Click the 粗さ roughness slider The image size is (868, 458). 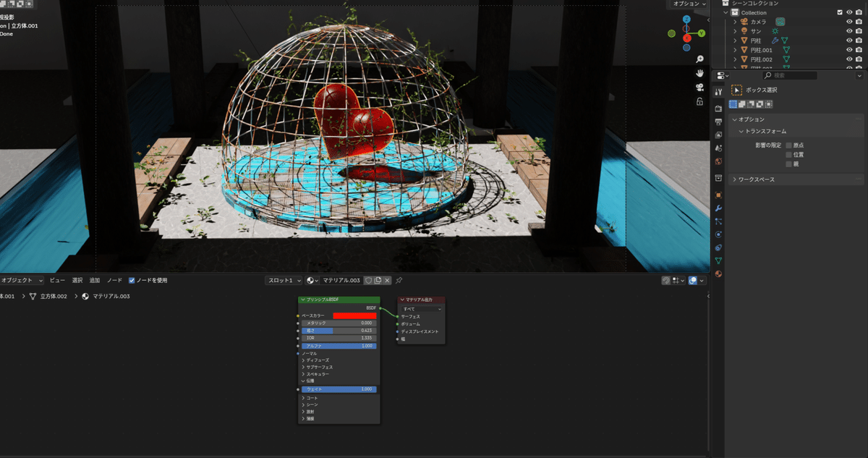[x=339, y=331]
